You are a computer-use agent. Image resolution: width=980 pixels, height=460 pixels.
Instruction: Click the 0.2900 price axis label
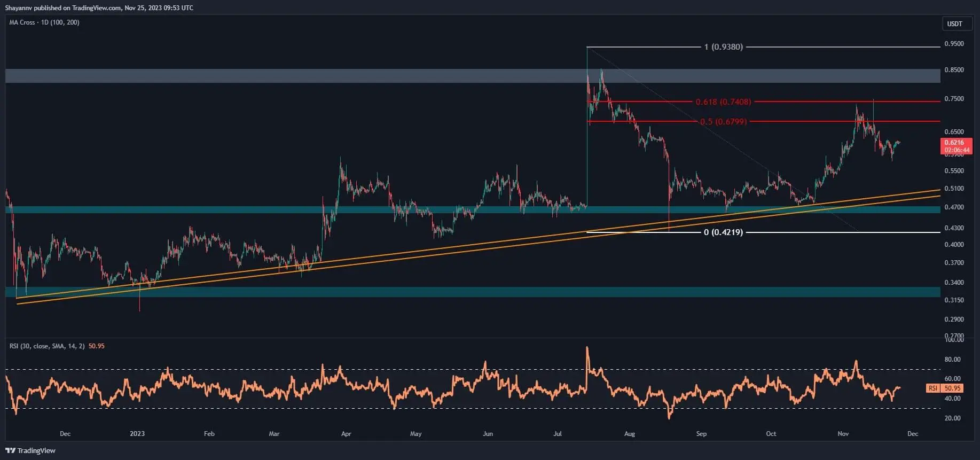tap(954, 319)
